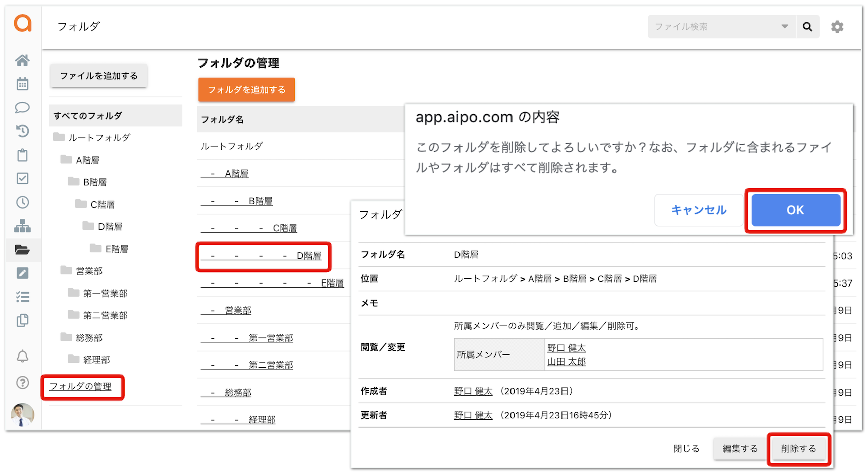Screen dimensions: 868x475
Task: Click キャンセル in the confirm dialog
Action: pyautogui.click(x=698, y=210)
